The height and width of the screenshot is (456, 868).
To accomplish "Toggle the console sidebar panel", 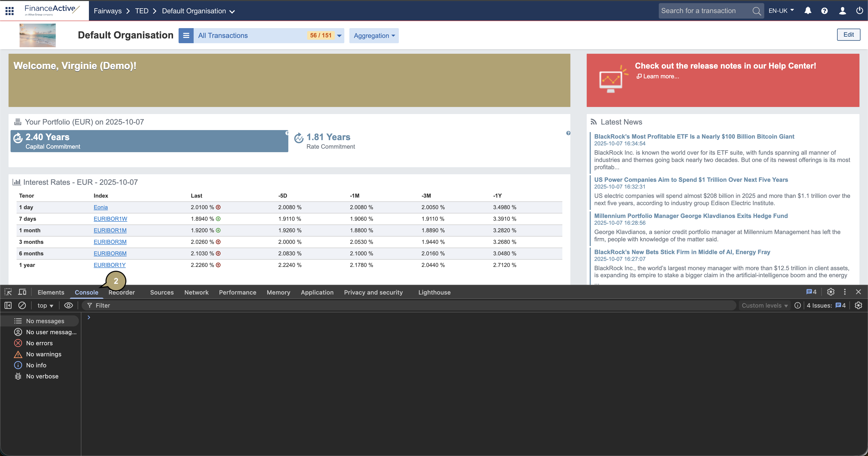I will [x=8, y=305].
